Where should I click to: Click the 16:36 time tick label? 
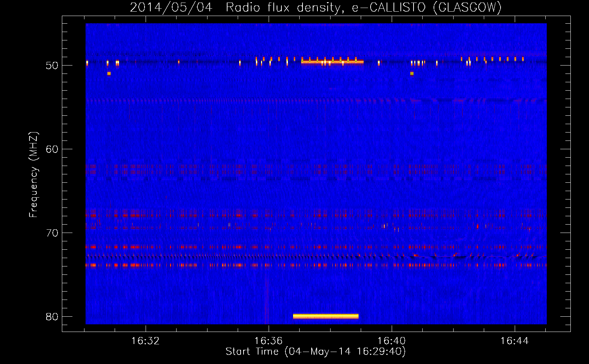[x=269, y=341]
